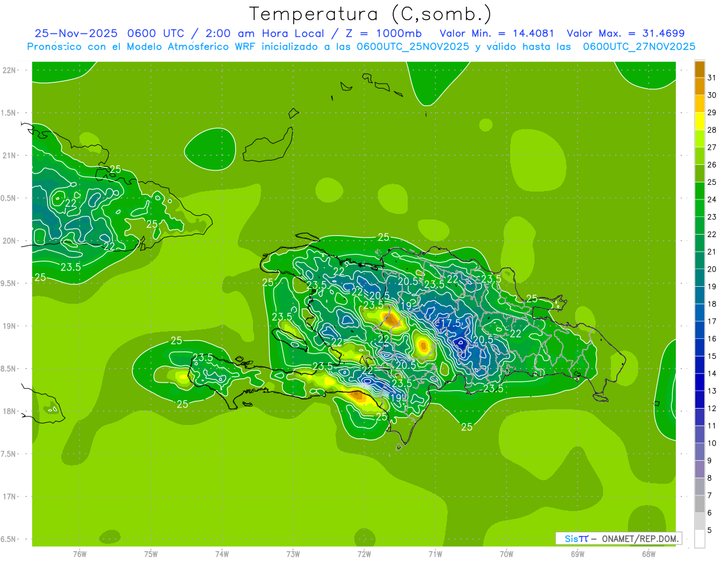
Task: Click the '0600UTC_27NOV2025' valid-until time text
Action: pyautogui.click(x=639, y=47)
